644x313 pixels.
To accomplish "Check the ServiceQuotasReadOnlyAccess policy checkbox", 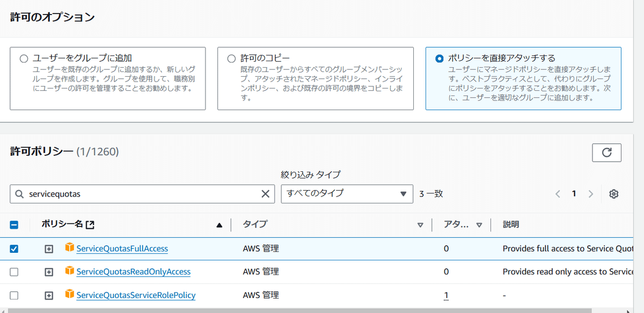I will point(14,272).
